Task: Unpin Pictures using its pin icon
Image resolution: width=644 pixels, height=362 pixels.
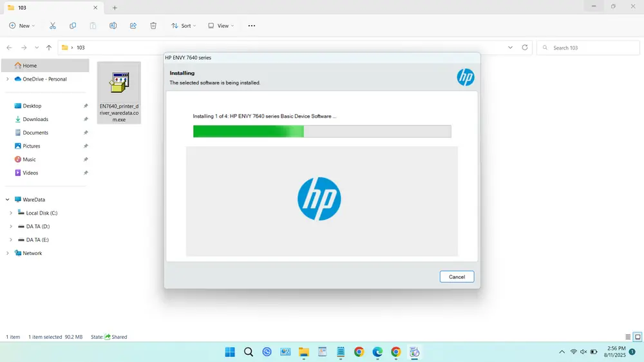Action: (x=86, y=146)
